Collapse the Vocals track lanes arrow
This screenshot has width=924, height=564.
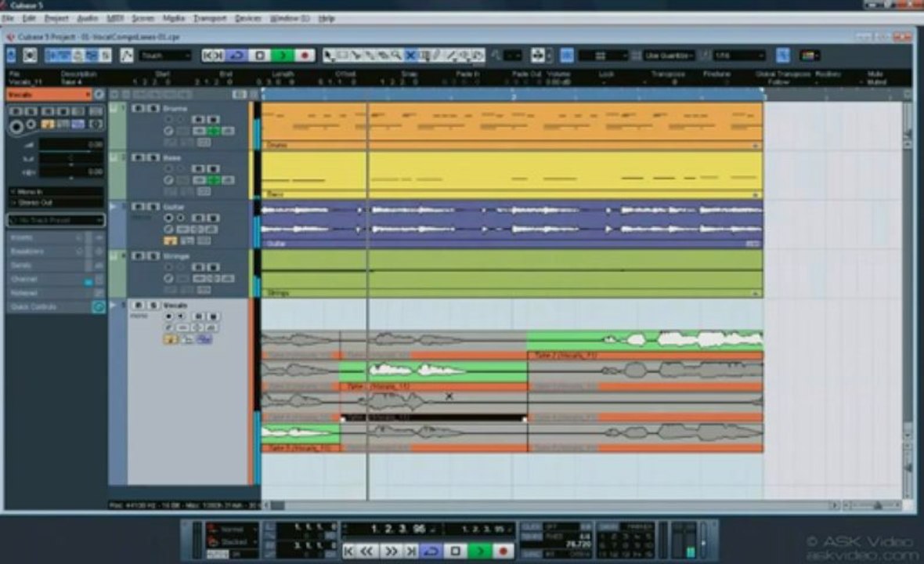pyautogui.click(x=113, y=305)
